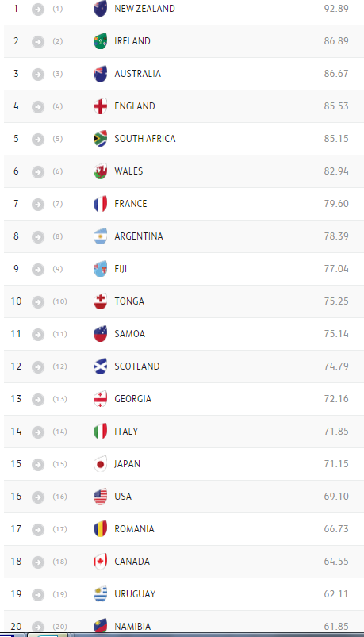This screenshot has height=637, width=364.
Task: Open the GEORGIA team link
Action: (133, 398)
